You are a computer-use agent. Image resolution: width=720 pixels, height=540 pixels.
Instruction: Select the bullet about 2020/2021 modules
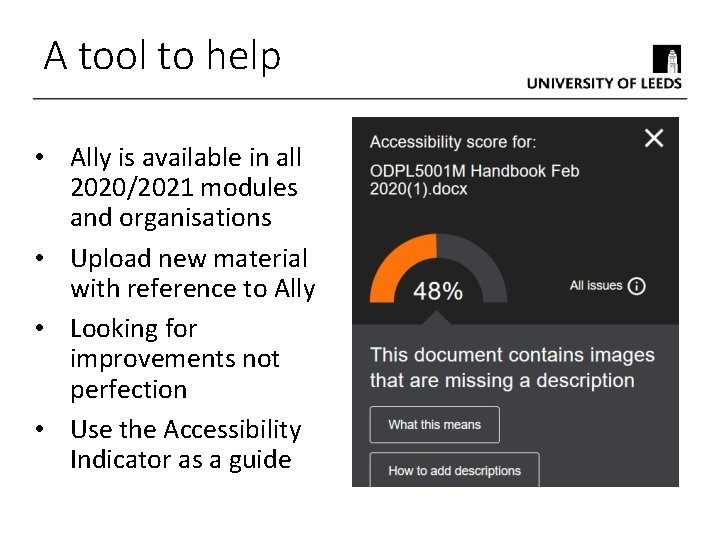pyautogui.click(x=184, y=187)
